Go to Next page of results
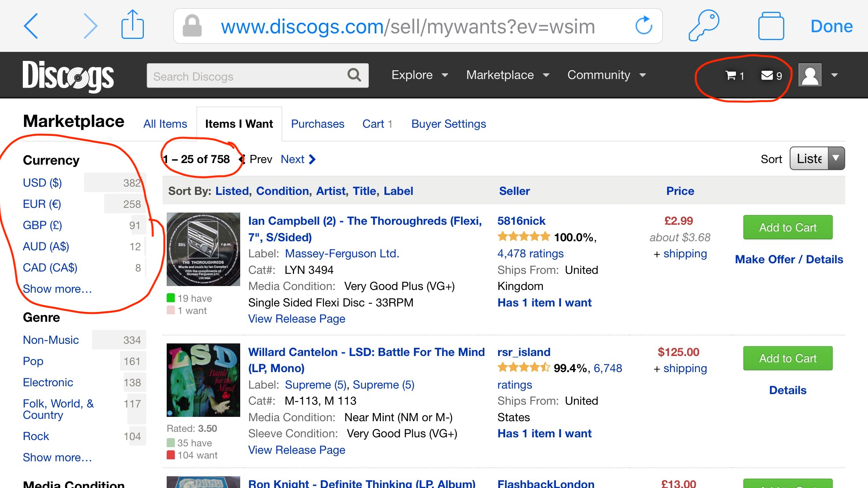Image resolution: width=868 pixels, height=488 pixels. (x=298, y=159)
